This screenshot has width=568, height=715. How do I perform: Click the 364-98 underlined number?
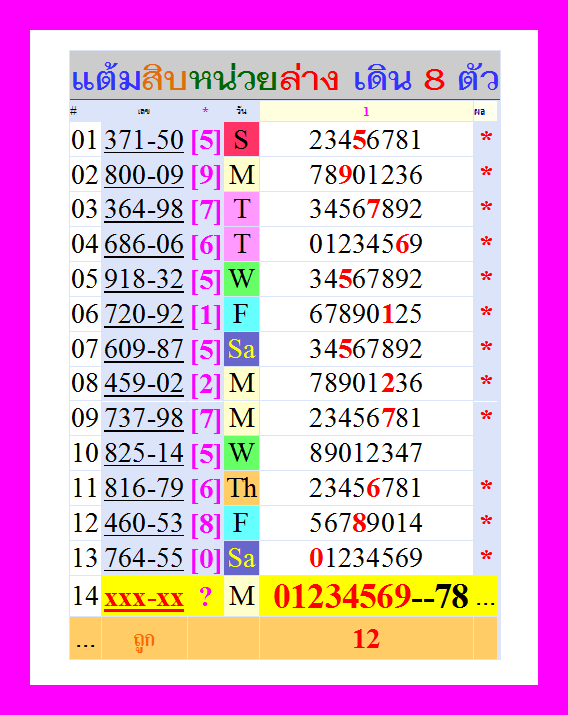(144, 210)
